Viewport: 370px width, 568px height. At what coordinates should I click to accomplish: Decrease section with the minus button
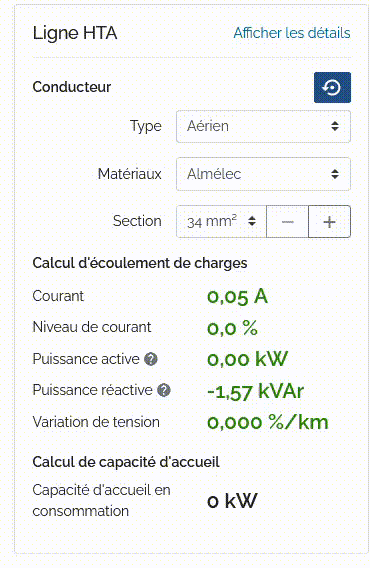[287, 221]
